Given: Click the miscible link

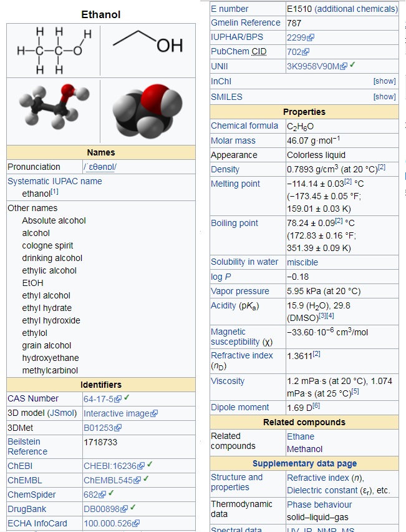Looking at the screenshot, I should click(302, 262).
